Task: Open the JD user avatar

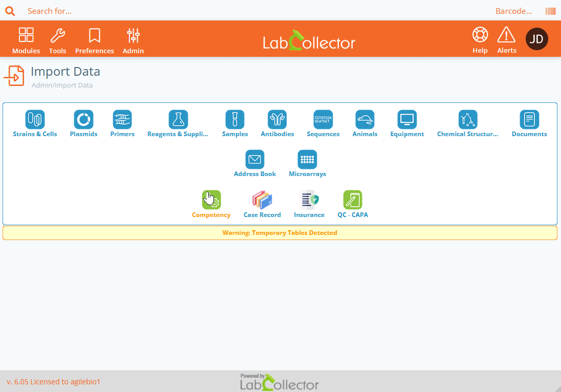Action: point(536,38)
